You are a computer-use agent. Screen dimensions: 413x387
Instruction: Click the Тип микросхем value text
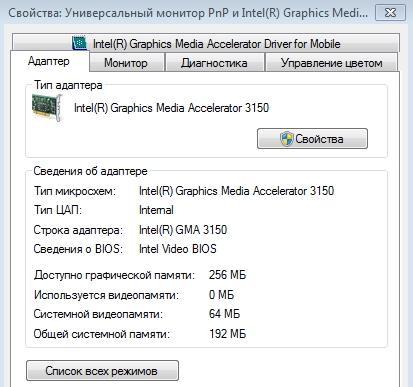point(236,191)
